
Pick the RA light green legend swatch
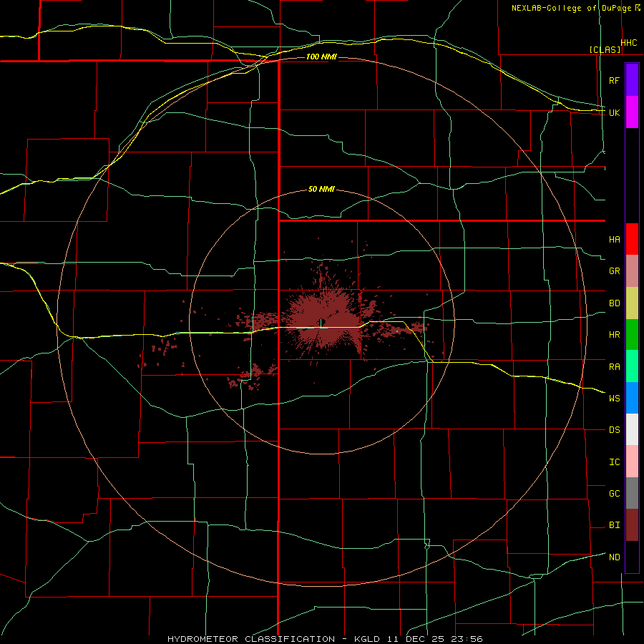pyautogui.click(x=632, y=366)
